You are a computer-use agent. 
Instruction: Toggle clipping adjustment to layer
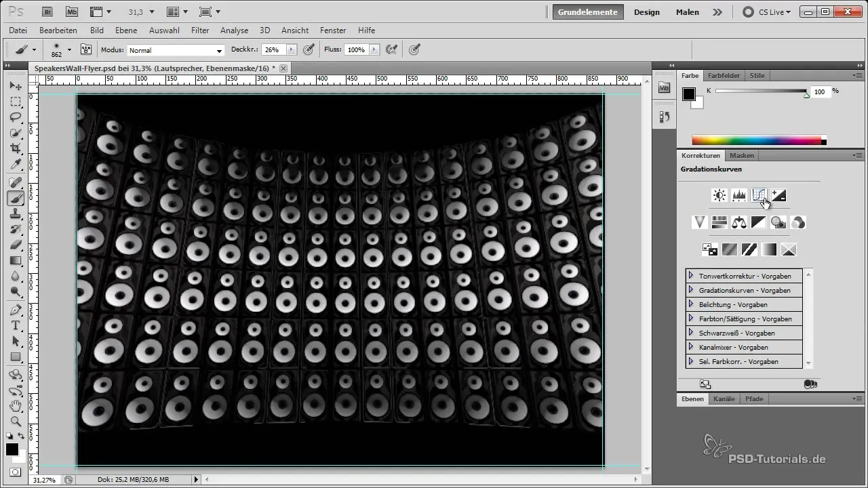tap(810, 384)
